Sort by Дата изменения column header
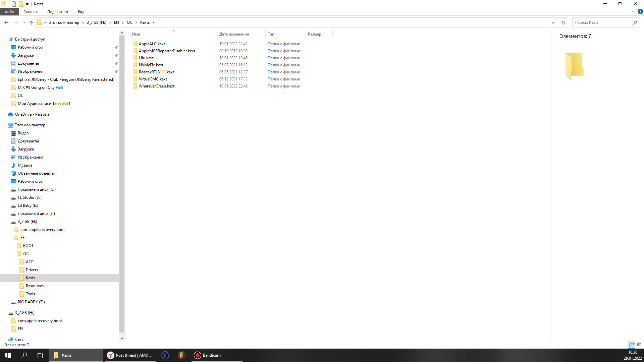 [234, 34]
